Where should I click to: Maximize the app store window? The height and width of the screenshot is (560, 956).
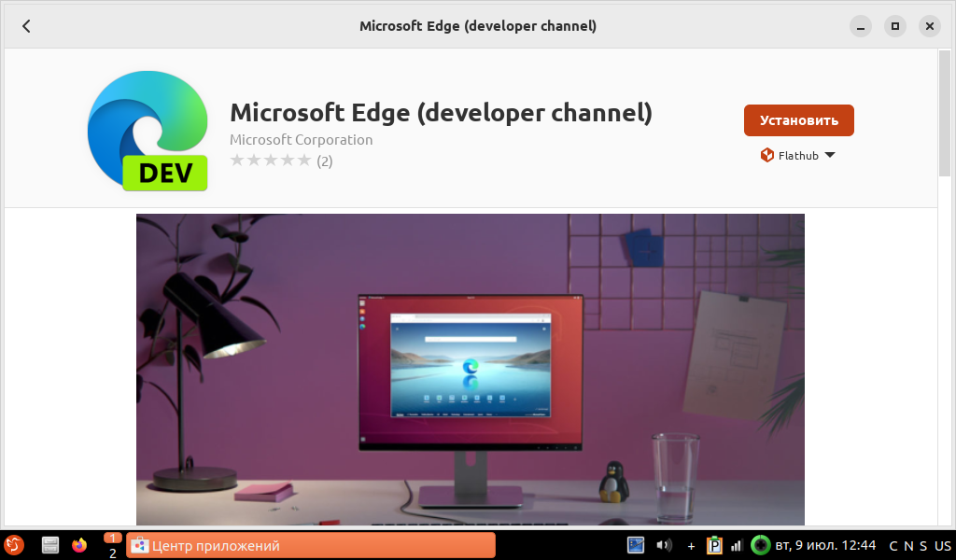[x=895, y=26]
